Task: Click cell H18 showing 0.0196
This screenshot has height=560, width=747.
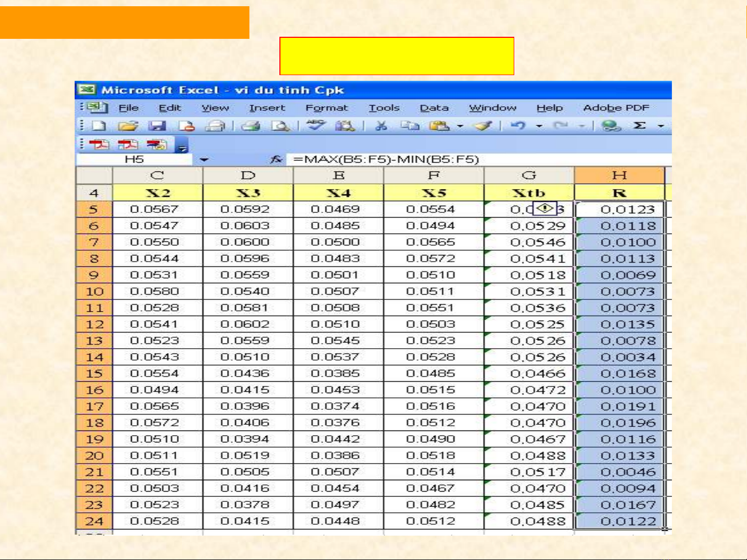Action: [619, 423]
